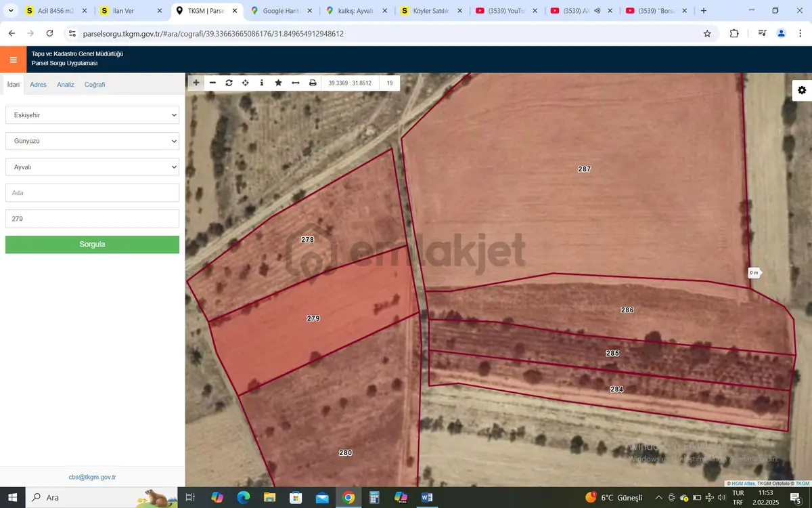Screen dimensions: 812x508
Task: Open the cbs@tkgm.gov.tr email link
Action: [92, 477]
